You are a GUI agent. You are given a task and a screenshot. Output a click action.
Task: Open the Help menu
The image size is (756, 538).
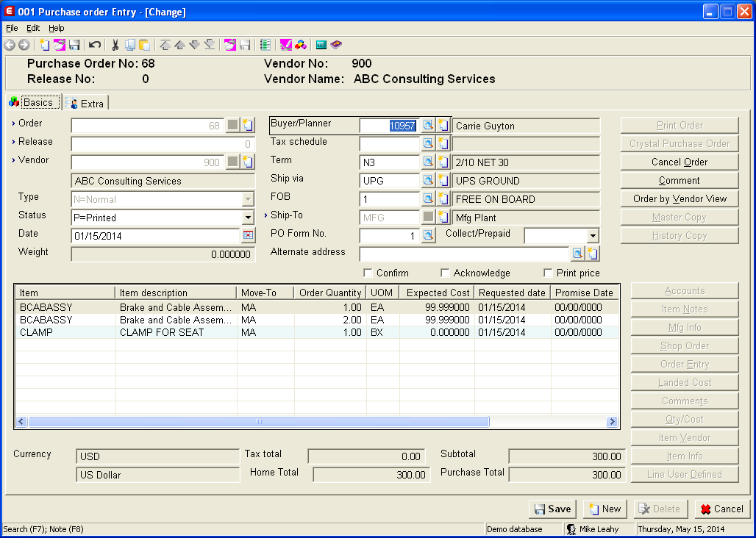[x=57, y=28]
